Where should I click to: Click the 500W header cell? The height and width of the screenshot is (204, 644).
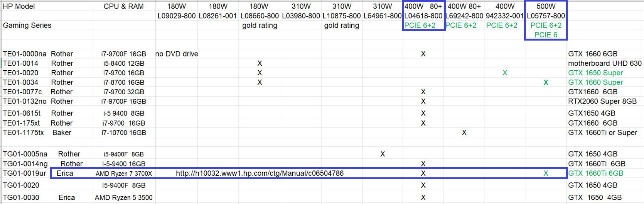[x=546, y=6]
